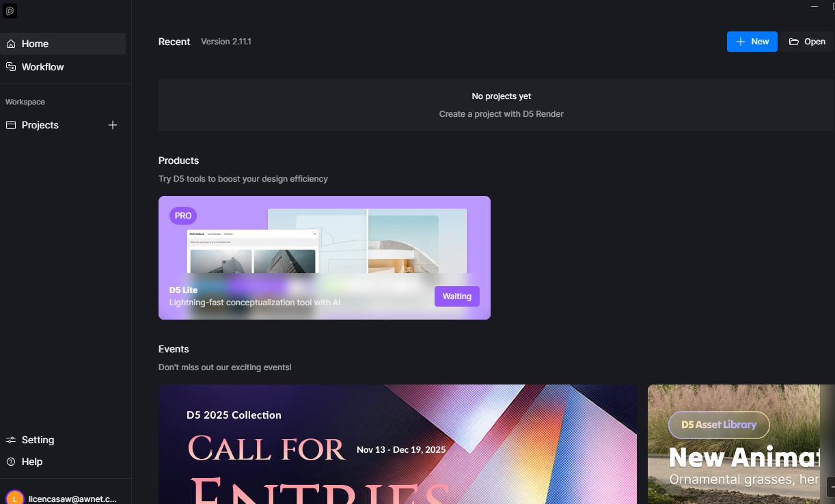The width and height of the screenshot is (835, 504).
Task: Open the licencasaw account email menu
Action: 72,499
